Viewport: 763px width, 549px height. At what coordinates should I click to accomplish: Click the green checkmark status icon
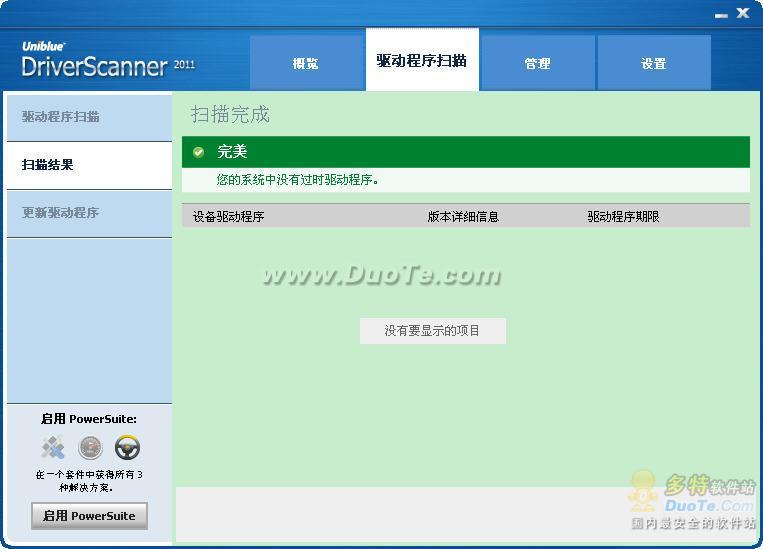tap(199, 152)
